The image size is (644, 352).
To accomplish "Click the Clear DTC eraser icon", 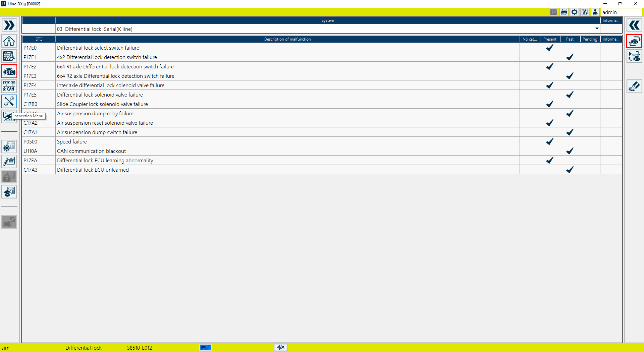I will click(x=634, y=86).
